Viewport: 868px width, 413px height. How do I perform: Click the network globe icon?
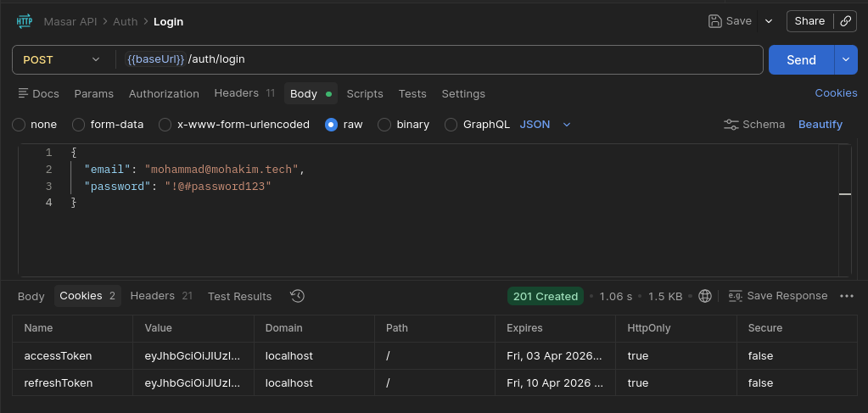click(705, 296)
